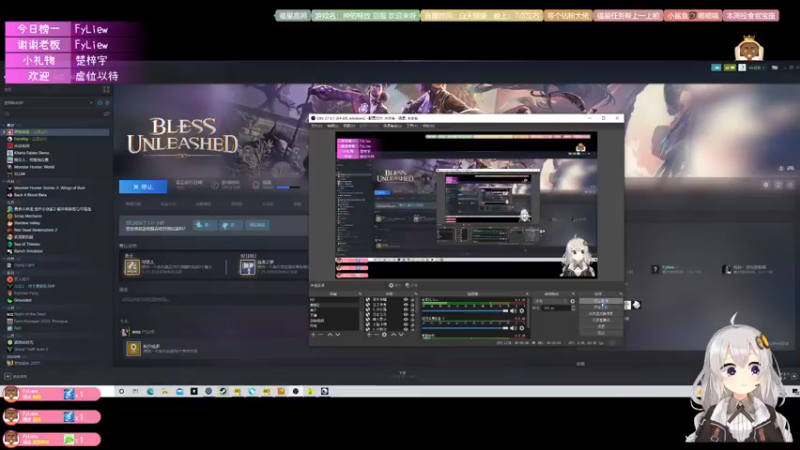Lock the second source with its padlock icon
This screenshot has width=800, height=450.
coord(412,305)
